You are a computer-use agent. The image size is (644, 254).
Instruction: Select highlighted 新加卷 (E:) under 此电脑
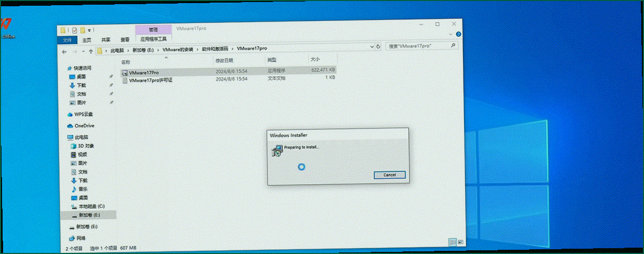tap(88, 215)
